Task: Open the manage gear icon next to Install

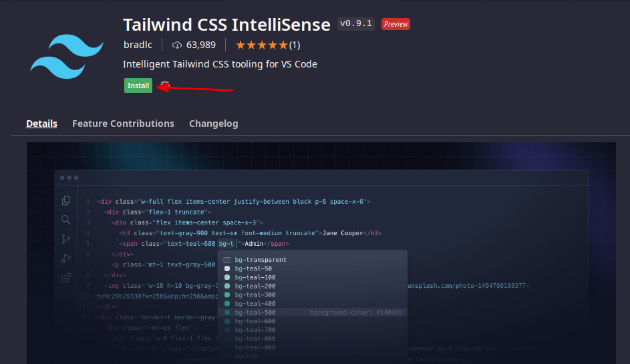Action: point(165,85)
